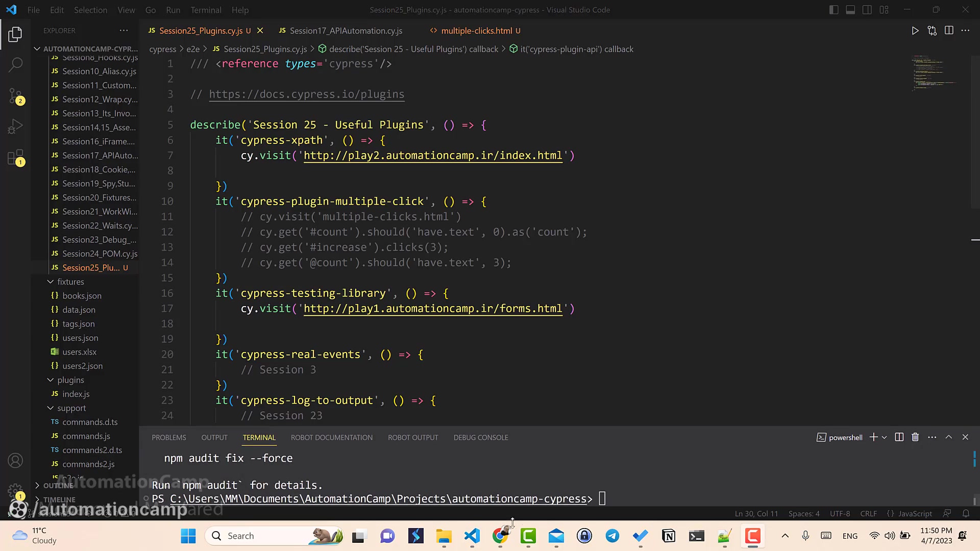This screenshot has width=980, height=551.
Task: Open the Selection menu
Action: (90, 10)
